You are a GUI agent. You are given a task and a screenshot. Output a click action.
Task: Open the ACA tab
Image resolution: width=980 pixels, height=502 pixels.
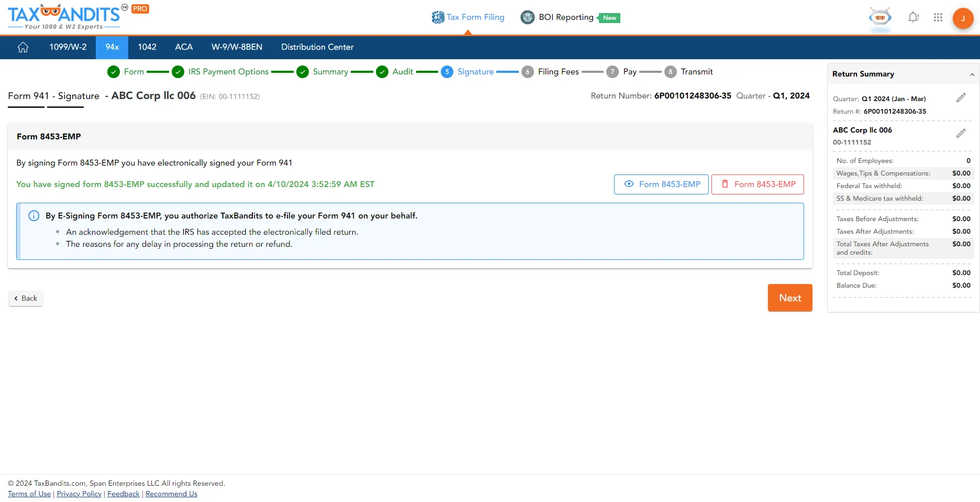184,47
